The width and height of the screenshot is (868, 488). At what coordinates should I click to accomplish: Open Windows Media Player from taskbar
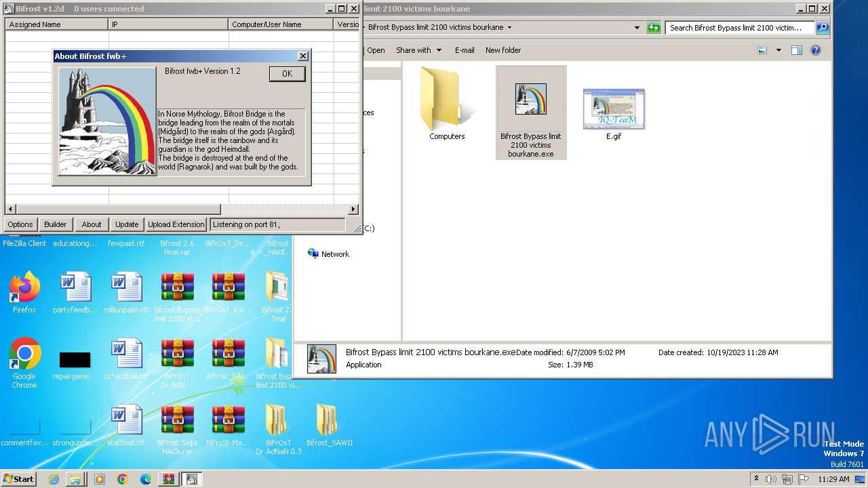point(100,479)
